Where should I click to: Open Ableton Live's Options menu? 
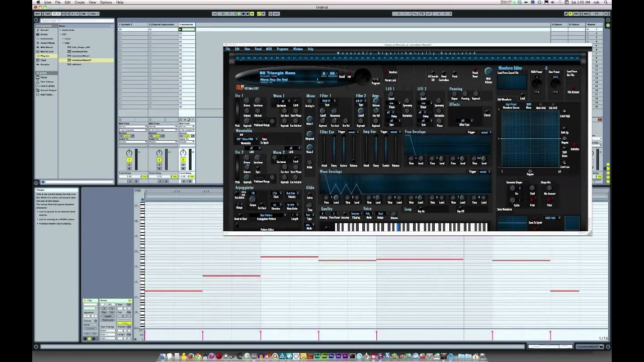[x=106, y=2]
